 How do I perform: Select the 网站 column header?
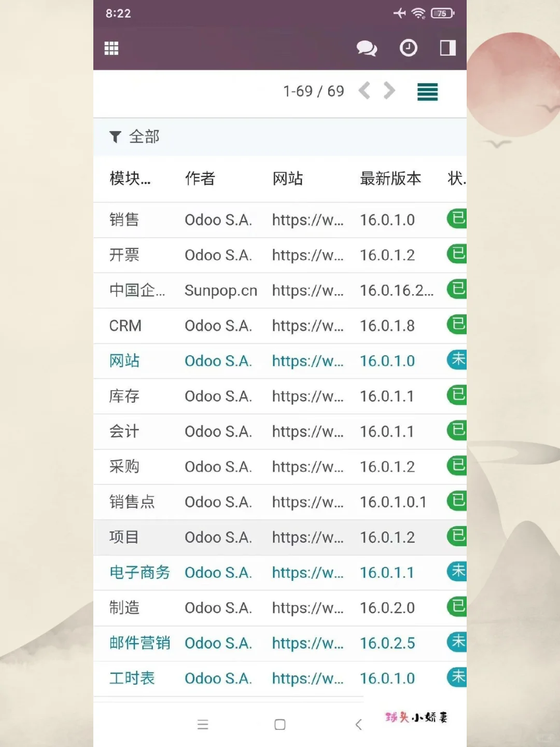pyautogui.click(x=288, y=178)
